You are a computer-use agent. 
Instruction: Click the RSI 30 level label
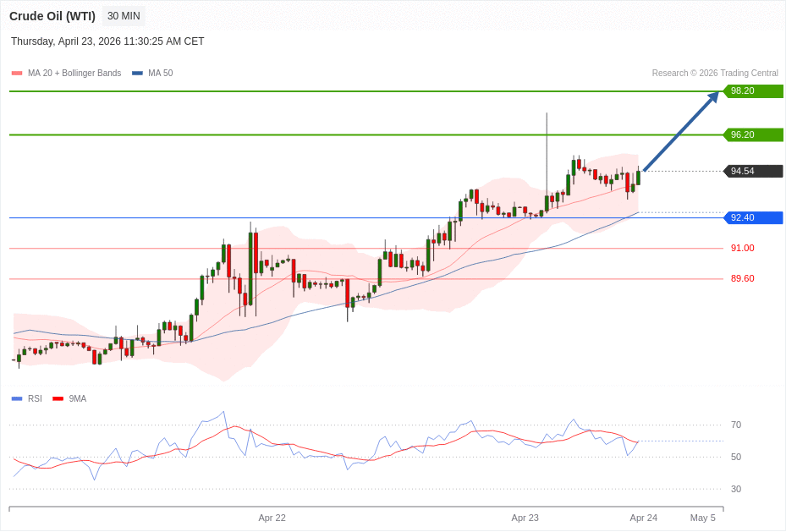coord(736,489)
